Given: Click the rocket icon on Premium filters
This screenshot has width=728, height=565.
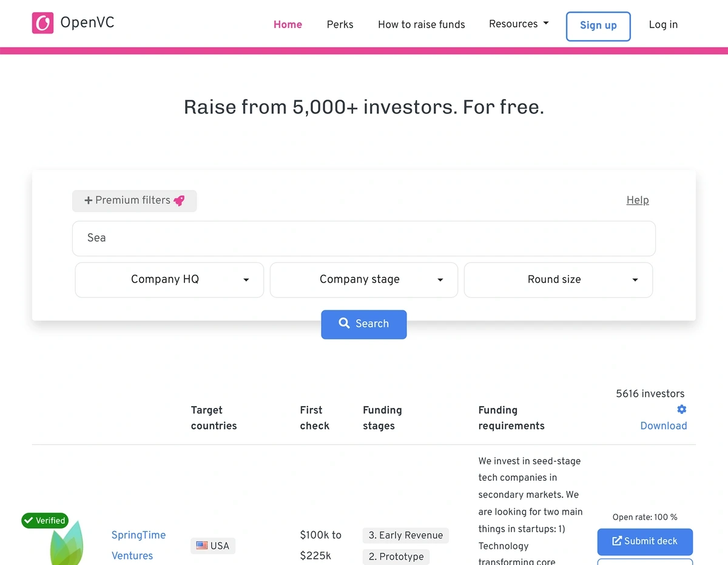Looking at the screenshot, I should click(179, 200).
